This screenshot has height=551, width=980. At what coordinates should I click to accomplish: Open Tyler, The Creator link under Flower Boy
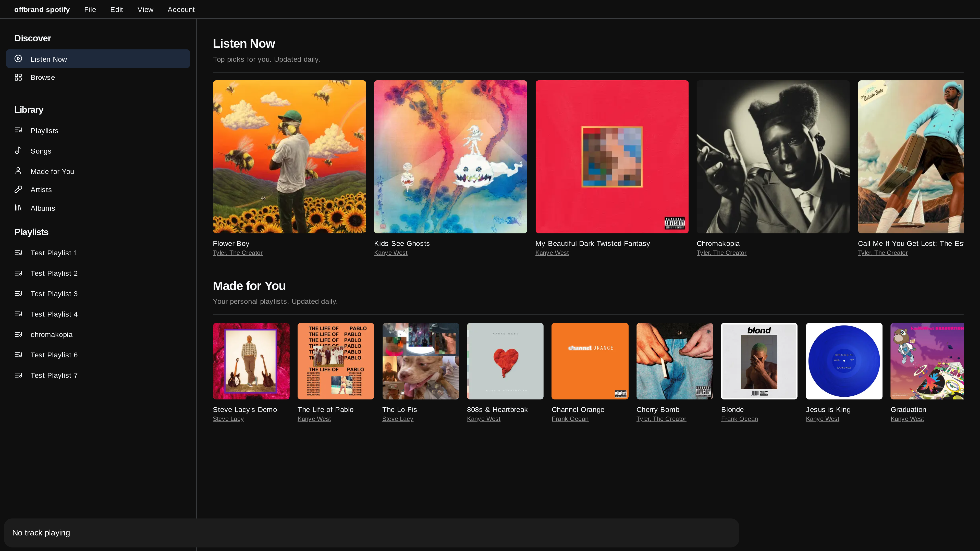(237, 253)
